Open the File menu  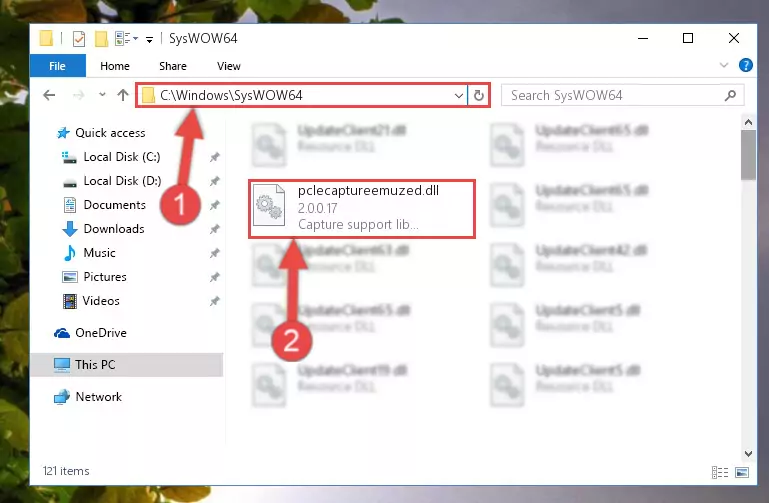pos(57,66)
